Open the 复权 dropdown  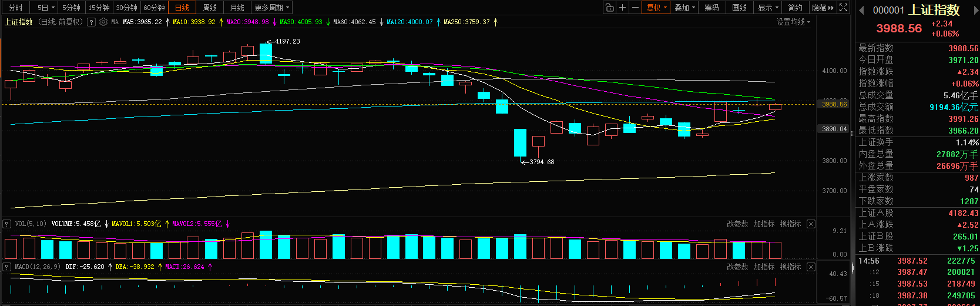(x=657, y=8)
